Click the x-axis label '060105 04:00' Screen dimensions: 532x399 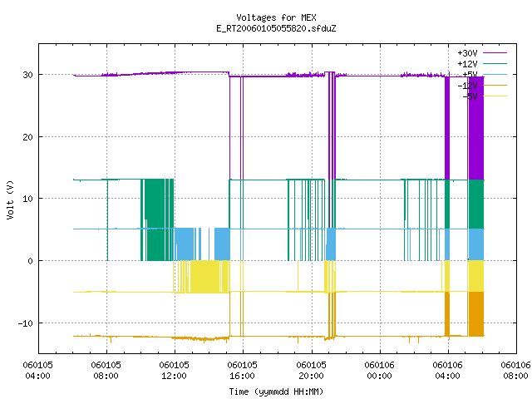(x=37, y=371)
